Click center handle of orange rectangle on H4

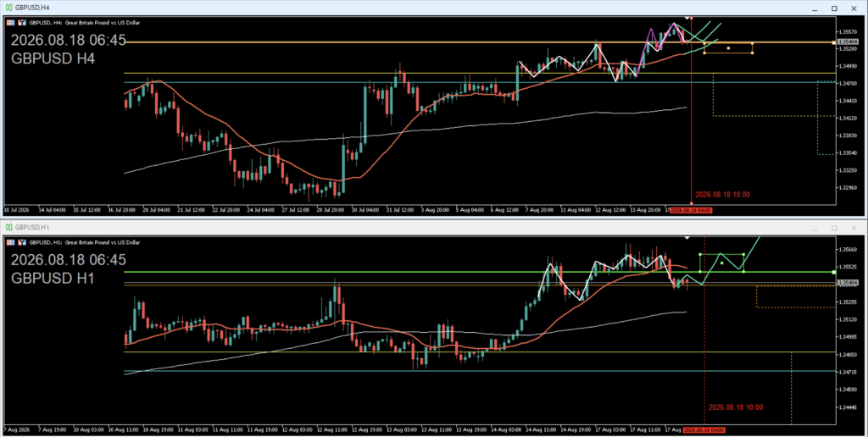(x=728, y=48)
